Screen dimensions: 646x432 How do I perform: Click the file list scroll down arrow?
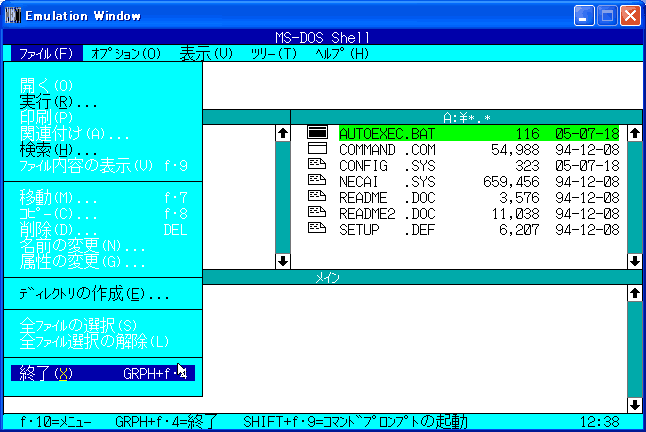635,261
